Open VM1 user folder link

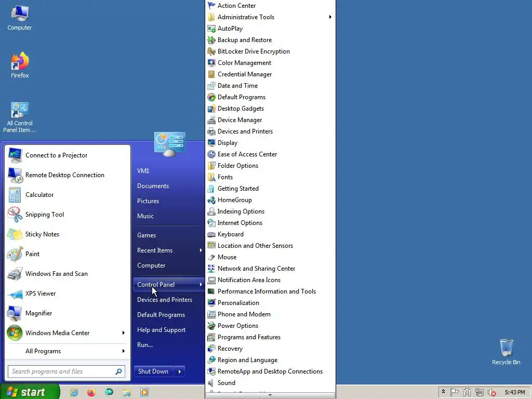(x=143, y=171)
